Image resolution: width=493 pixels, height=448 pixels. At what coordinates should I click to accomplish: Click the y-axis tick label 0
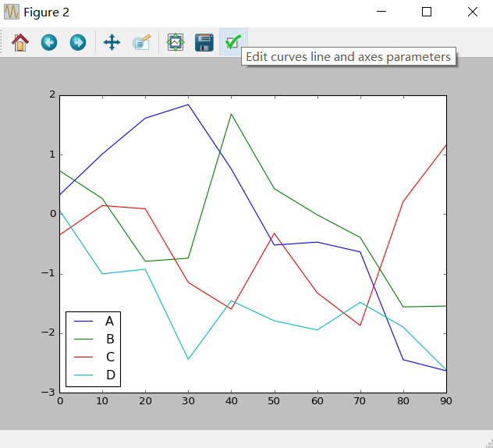[53, 214]
